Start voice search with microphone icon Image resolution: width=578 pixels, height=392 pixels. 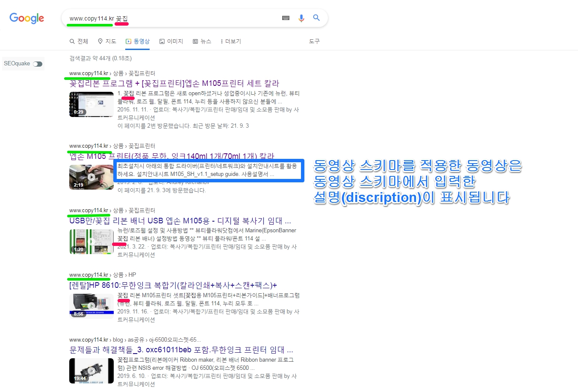point(301,18)
